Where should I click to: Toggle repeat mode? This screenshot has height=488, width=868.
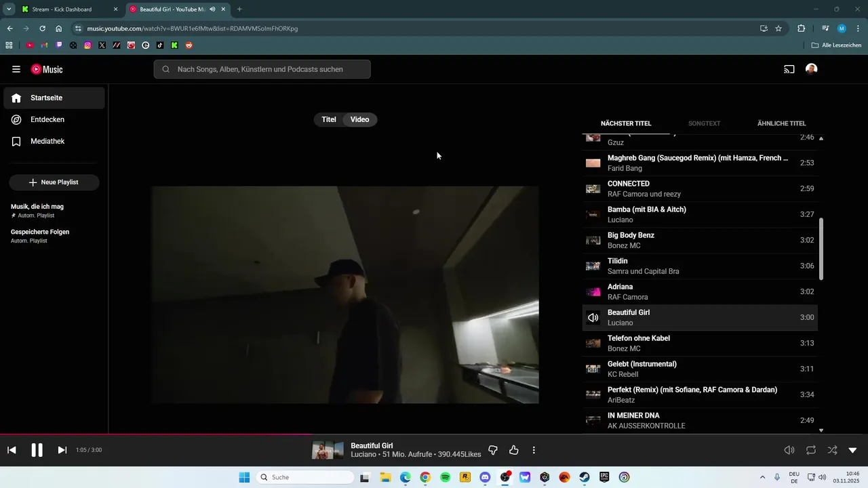click(811, 450)
